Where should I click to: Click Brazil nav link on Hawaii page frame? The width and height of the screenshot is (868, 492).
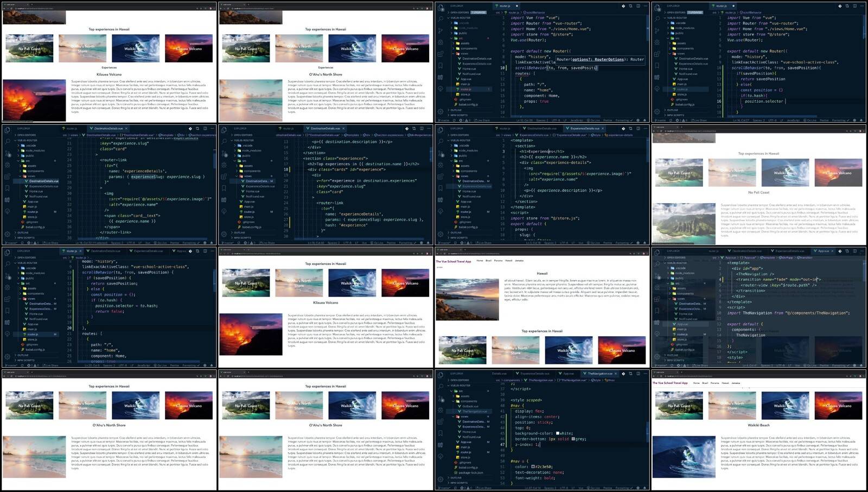pyautogui.click(x=488, y=261)
